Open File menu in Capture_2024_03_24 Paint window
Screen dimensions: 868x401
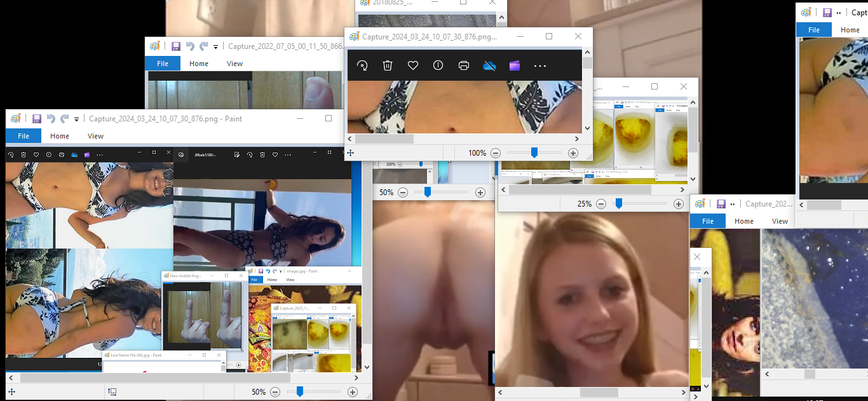point(24,136)
